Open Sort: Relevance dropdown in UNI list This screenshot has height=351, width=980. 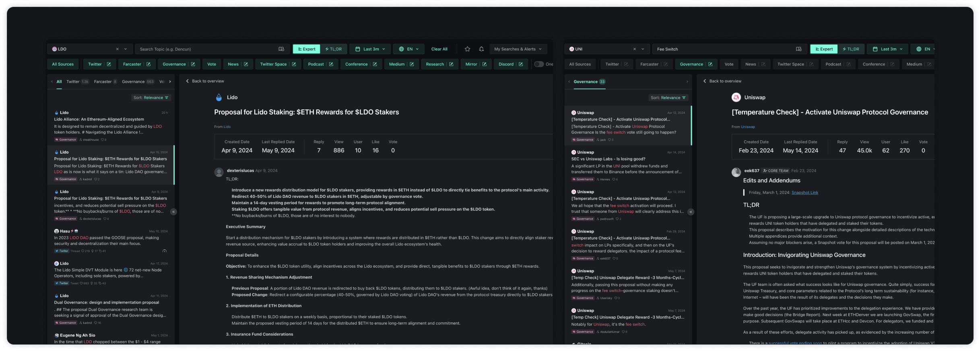click(668, 98)
